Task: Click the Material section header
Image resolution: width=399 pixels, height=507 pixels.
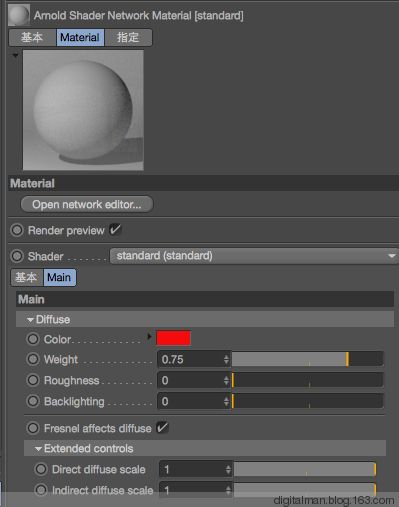Action: (x=203, y=183)
